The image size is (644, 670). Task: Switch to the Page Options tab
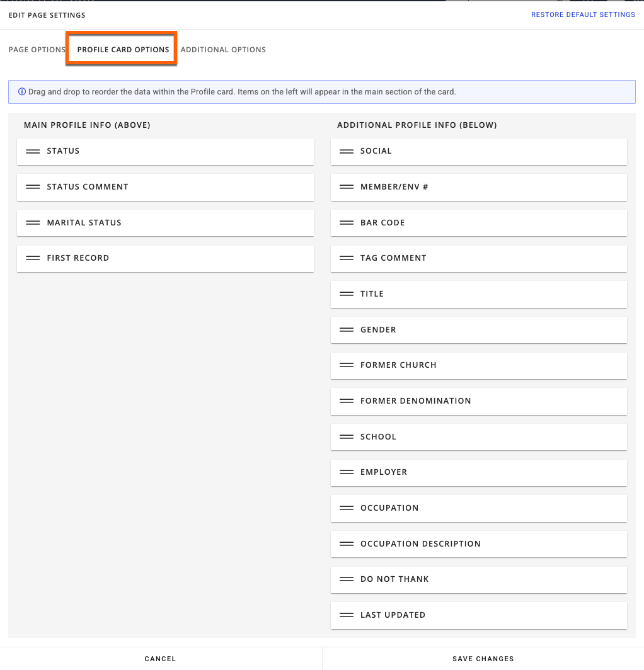[37, 50]
